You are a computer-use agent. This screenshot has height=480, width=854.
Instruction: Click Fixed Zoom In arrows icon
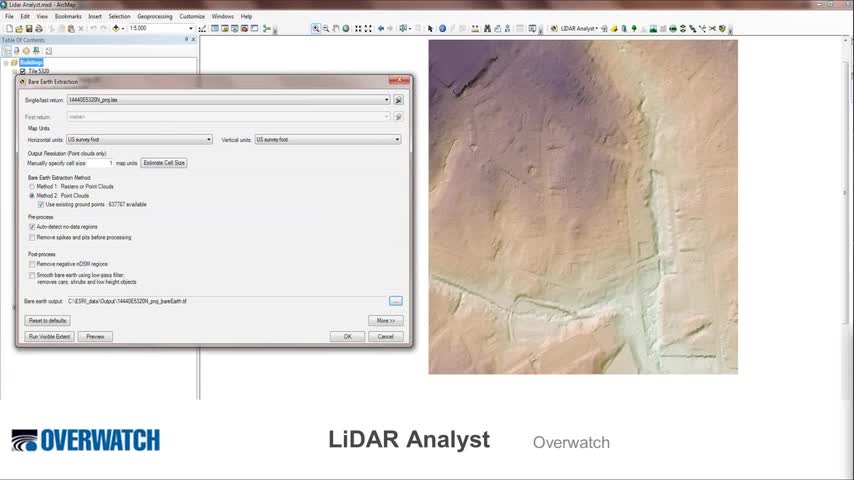358,28
